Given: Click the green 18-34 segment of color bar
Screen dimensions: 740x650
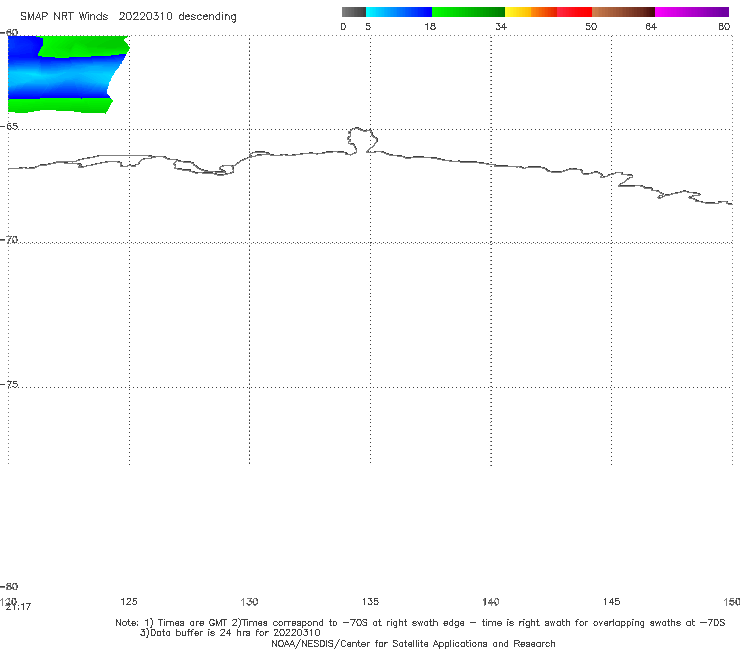Looking at the screenshot, I should (468, 12).
